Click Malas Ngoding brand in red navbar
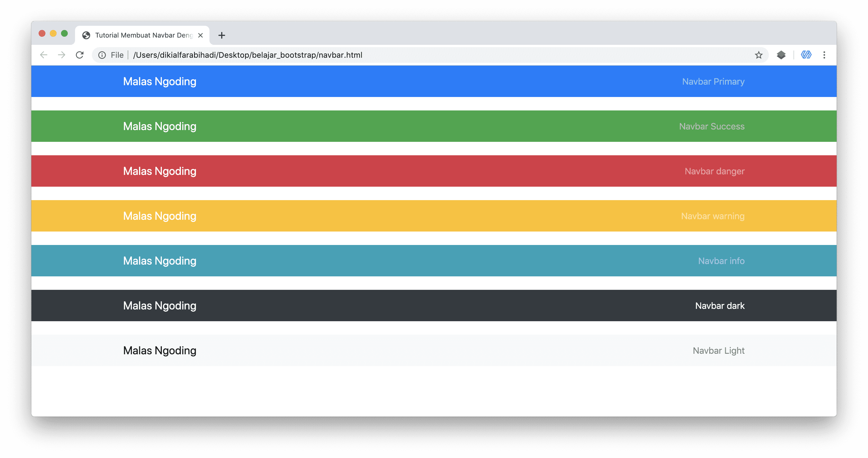 coord(160,171)
